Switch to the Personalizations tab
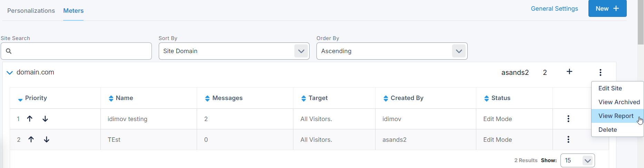 coord(31,11)
